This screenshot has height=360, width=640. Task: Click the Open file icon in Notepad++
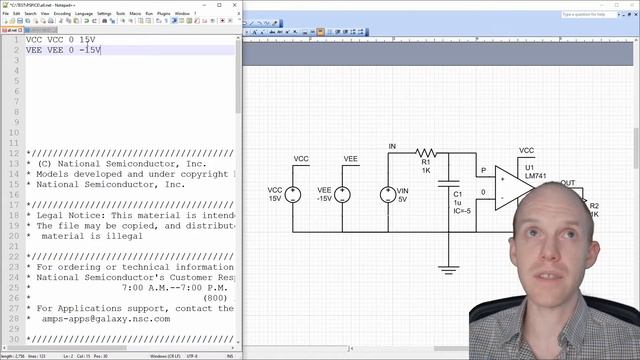12,21
